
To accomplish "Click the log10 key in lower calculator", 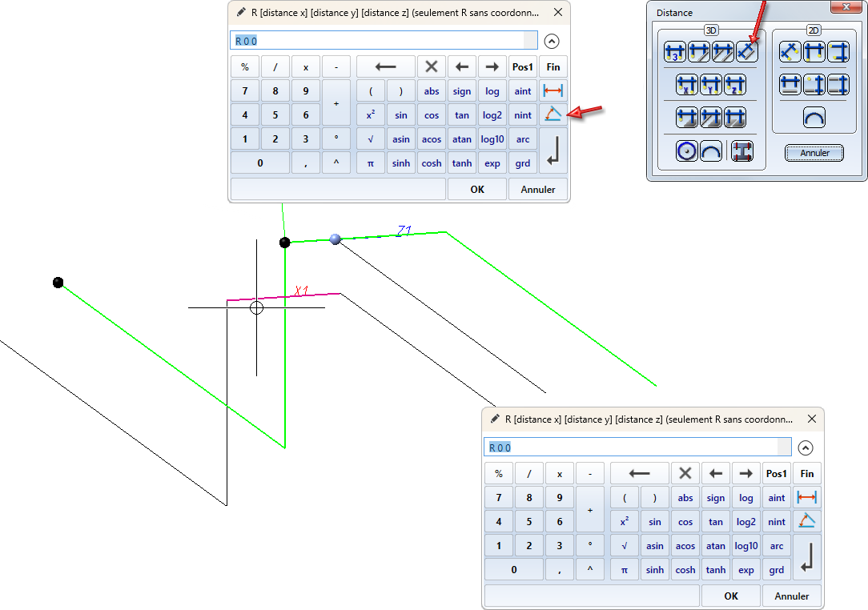I will coord(745,546).
